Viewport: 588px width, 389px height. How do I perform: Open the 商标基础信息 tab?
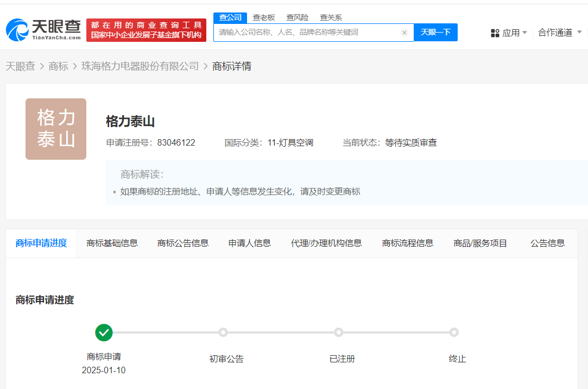(112, 243)
